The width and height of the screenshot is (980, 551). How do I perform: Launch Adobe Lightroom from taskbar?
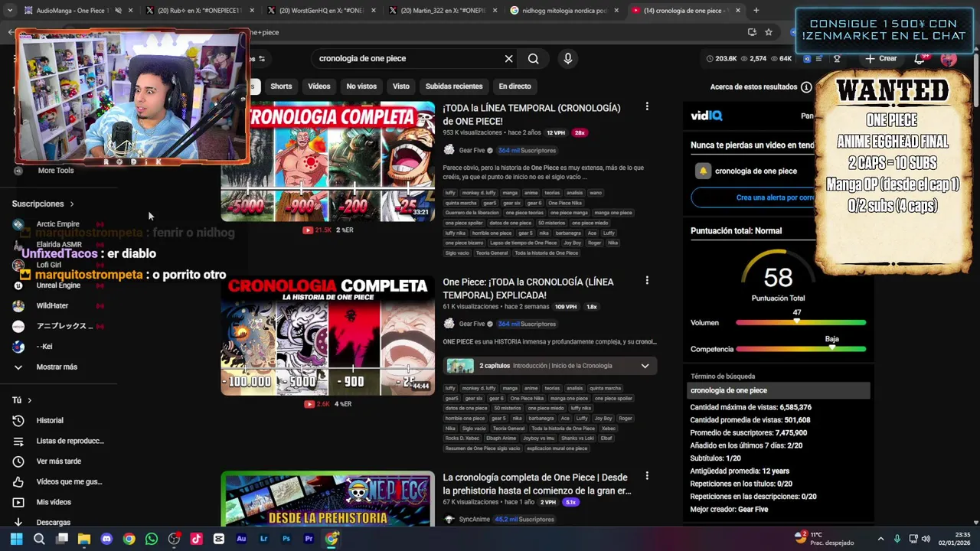(264, 539)
